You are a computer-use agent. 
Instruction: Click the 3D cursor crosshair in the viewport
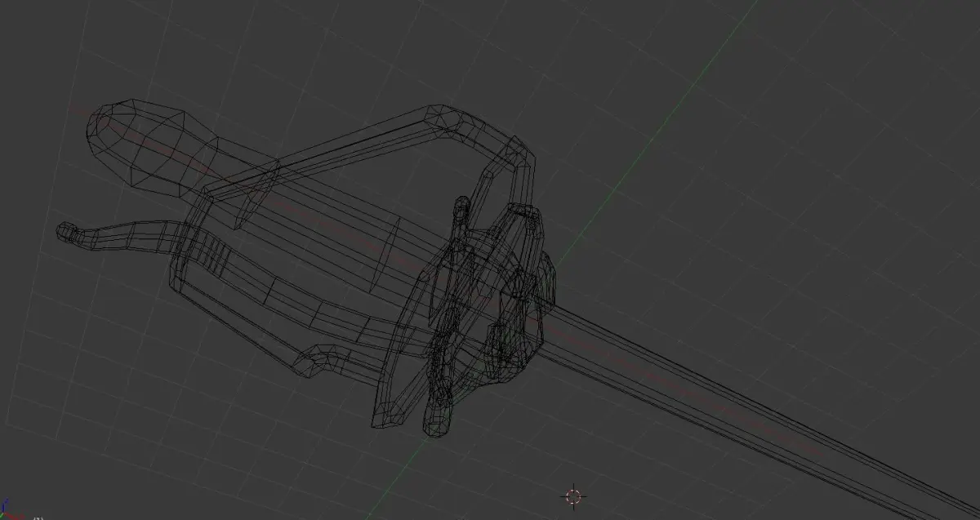[x=573, y=496]
